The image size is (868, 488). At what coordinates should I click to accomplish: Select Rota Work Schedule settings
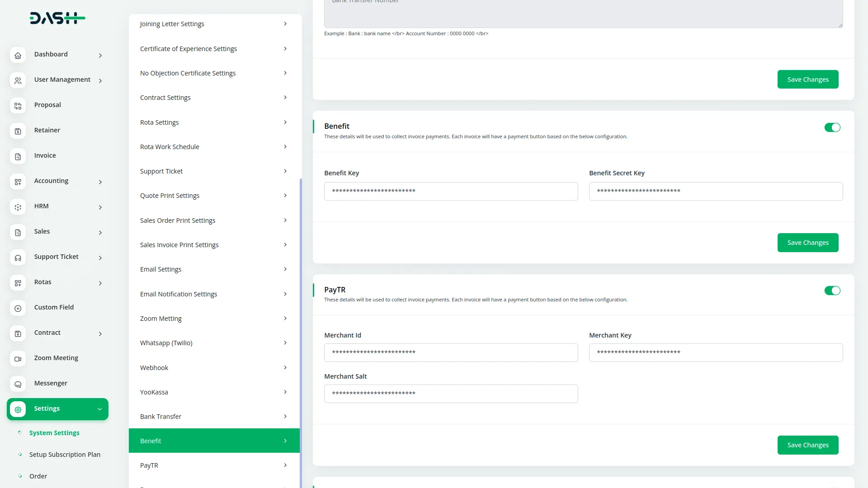click(x=214, y=146)
